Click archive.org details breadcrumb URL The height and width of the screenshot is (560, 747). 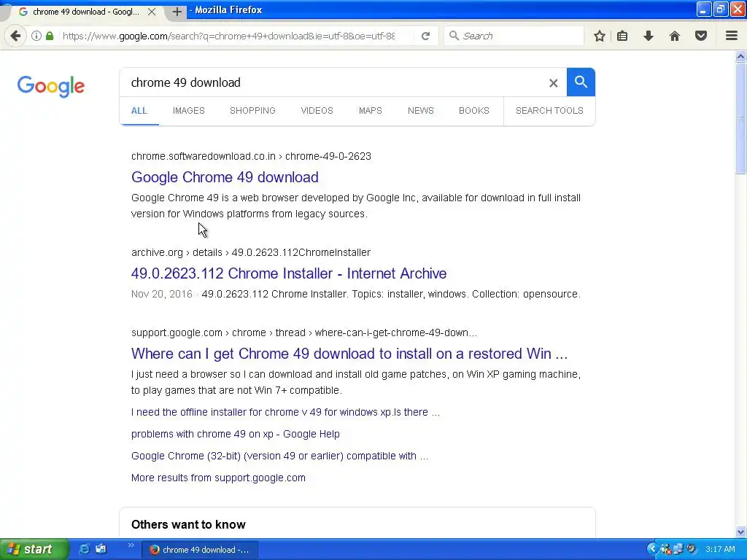pyautogui.click(x=251, y=252)
